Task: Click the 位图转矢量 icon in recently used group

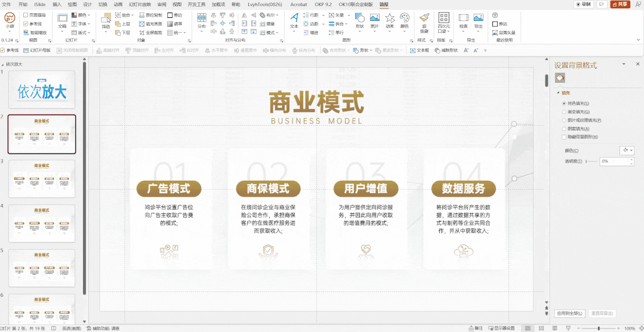Action: tap(495, 32)
